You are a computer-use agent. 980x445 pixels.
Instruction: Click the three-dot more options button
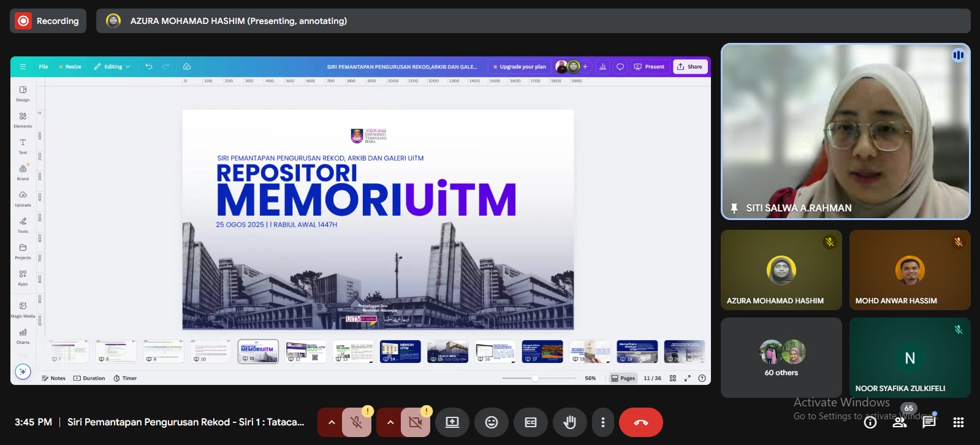[x=603, y=422]
